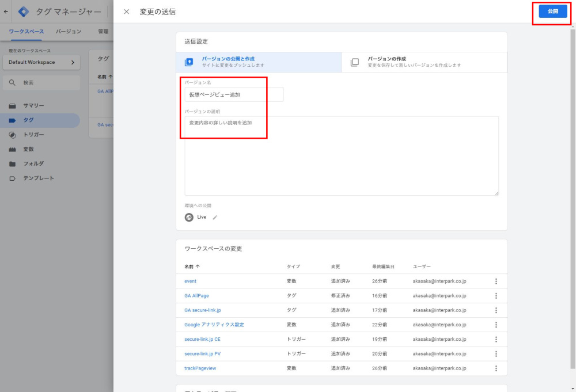Viewport: 576px width, 392px height.
Task: Open three-dot menu for trackPageview row
Action: coord(496,368)
